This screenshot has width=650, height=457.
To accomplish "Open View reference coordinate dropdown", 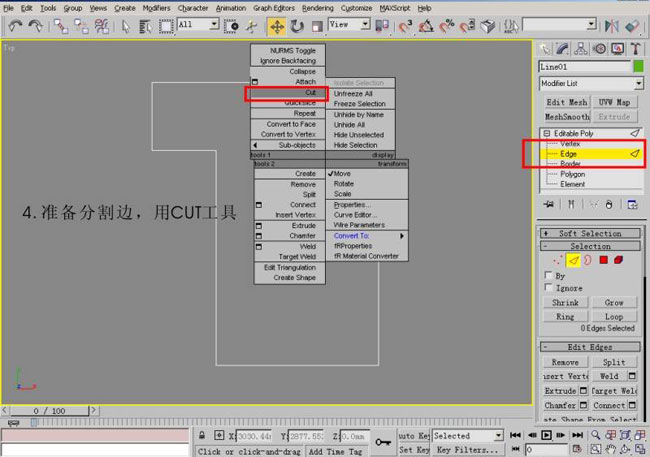I will tap(365, 24).
